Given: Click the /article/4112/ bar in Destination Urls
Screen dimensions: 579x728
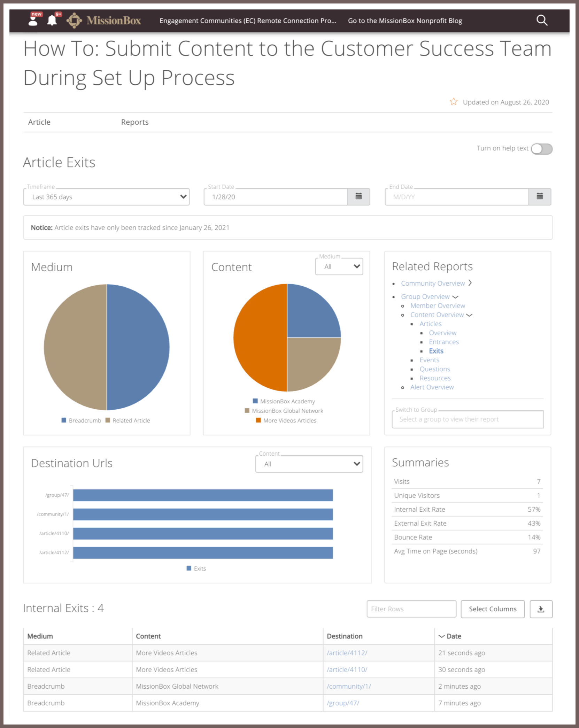Looking at the screenshot, I should point(203,552).
